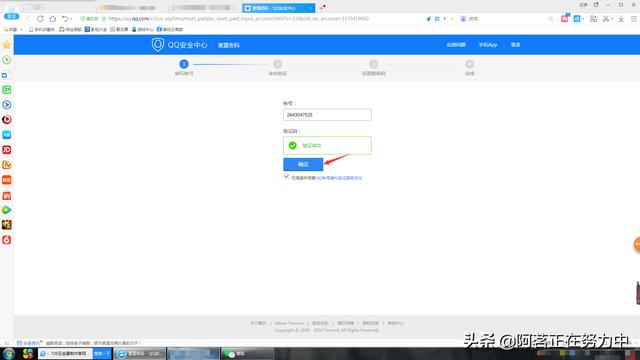
Task: Click the blue confirm button
Action: [x=303, y=164]
